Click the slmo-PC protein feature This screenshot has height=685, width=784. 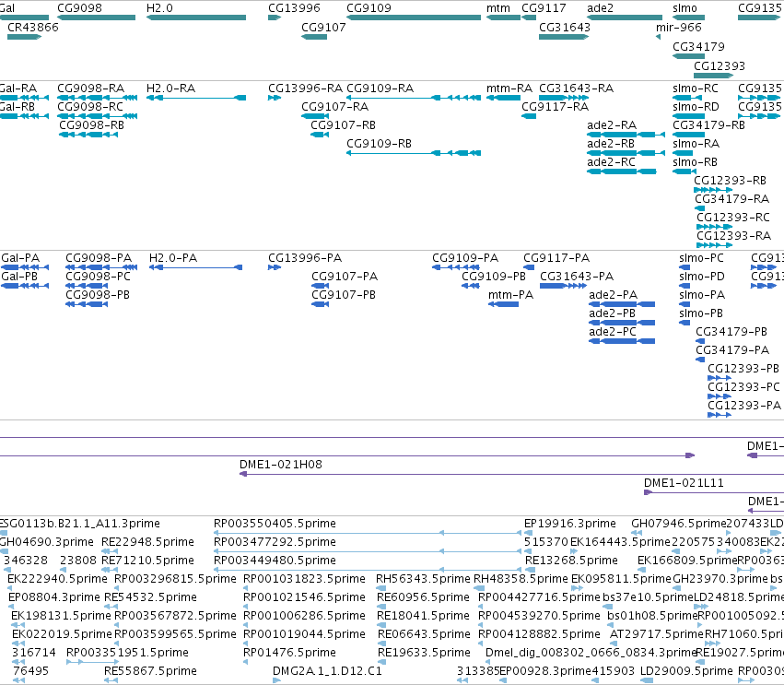pyautogui.click(x=685, y=267)
